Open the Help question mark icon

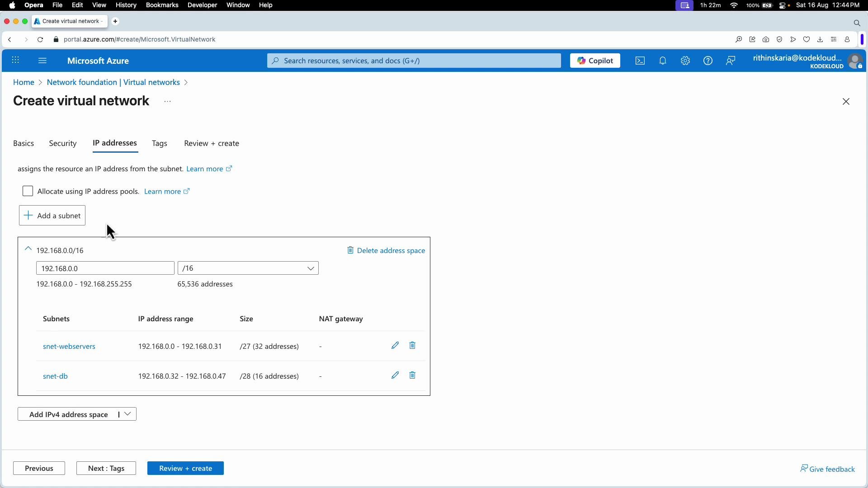(x=708, y=61)
